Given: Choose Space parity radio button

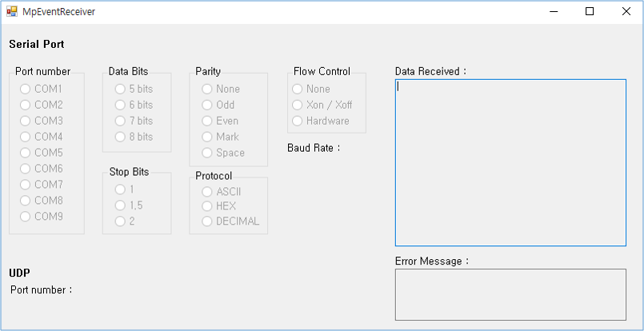Looking at the screenshot, I should click(x=208, y=153).
